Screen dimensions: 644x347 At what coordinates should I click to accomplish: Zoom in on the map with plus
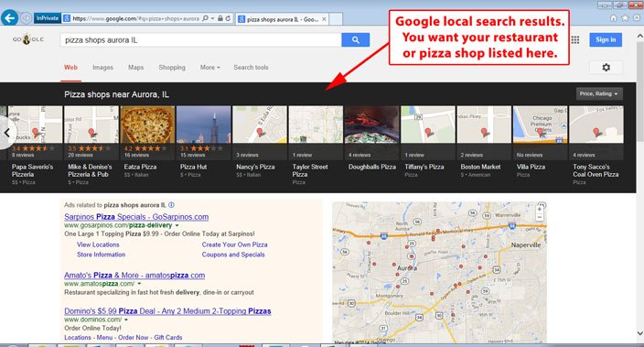[540, 209]
